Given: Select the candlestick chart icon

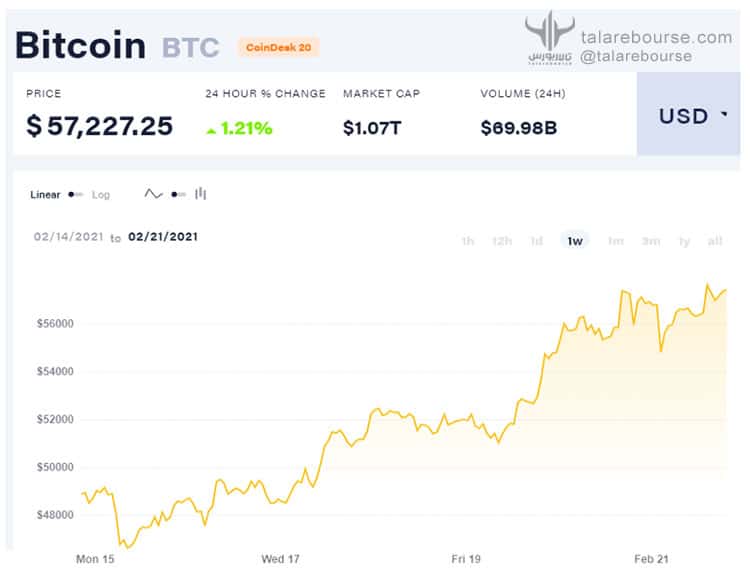Looking at the screenshot, I should coord(200,194).
